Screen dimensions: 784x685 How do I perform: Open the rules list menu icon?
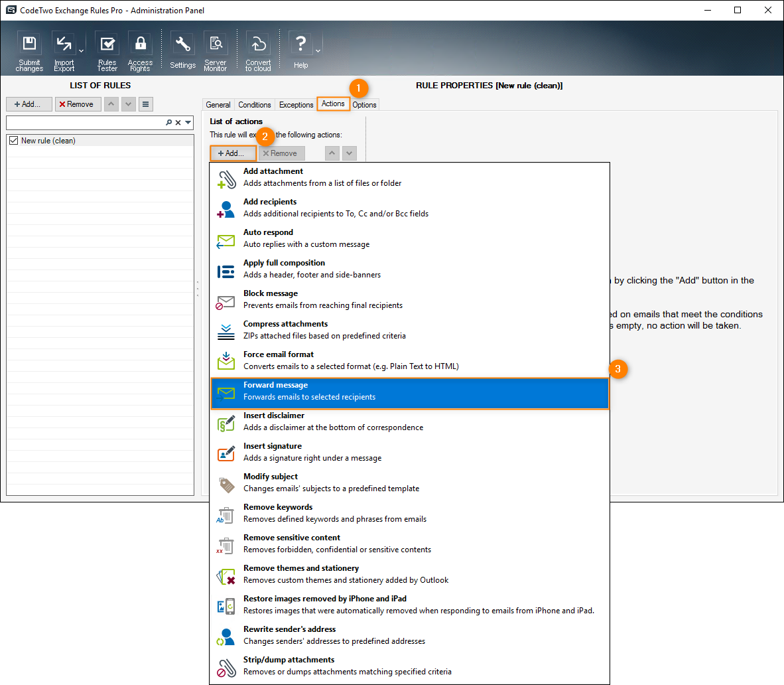[x=145, y=104]
